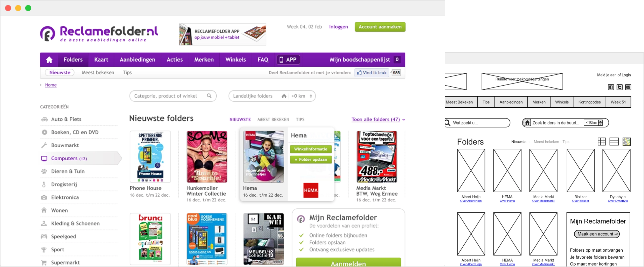Click Twitter icon in wireframe window
This screenshot has height=267, width=644.
click(619, 87)
